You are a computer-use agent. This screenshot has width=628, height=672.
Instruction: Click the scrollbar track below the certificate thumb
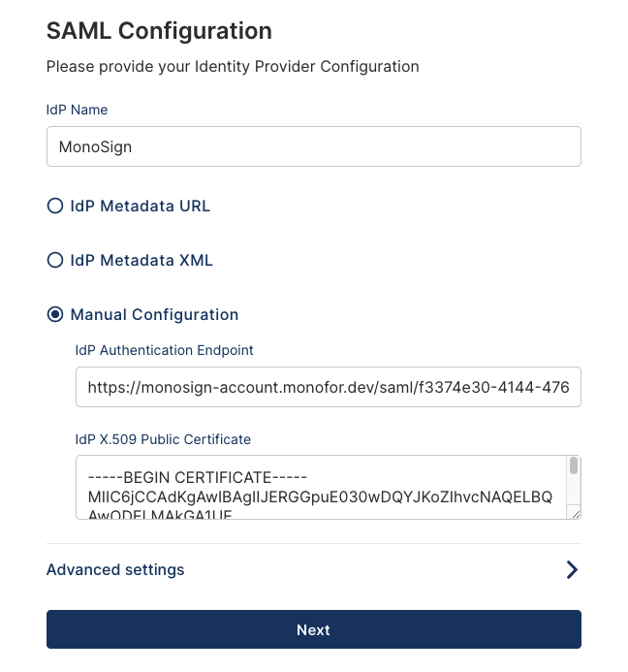[574, 493]
